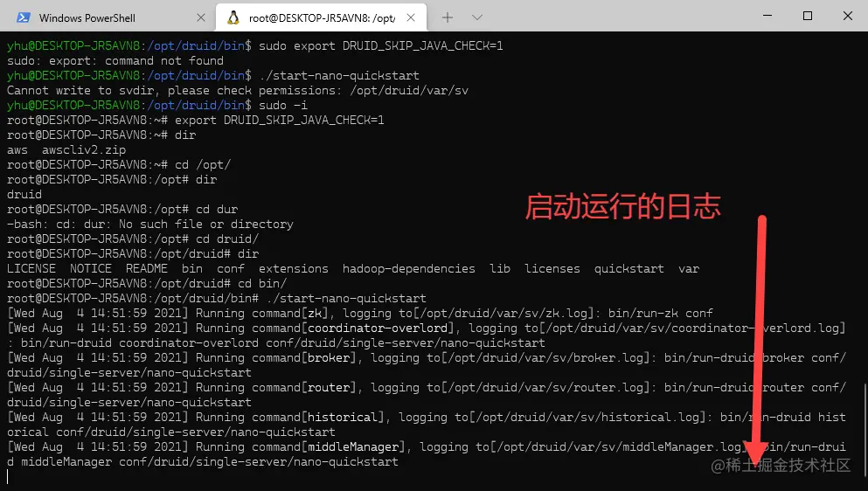
Task: Click the '/opt/druid/var/sv/router.log' path
Action: [x=545, y=388]
